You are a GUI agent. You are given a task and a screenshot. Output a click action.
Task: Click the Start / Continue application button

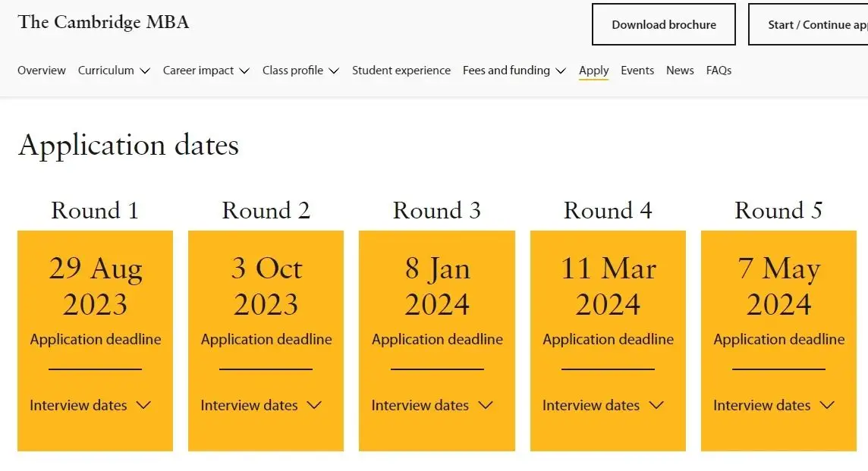pyautogui.click(x=809, y=24)
